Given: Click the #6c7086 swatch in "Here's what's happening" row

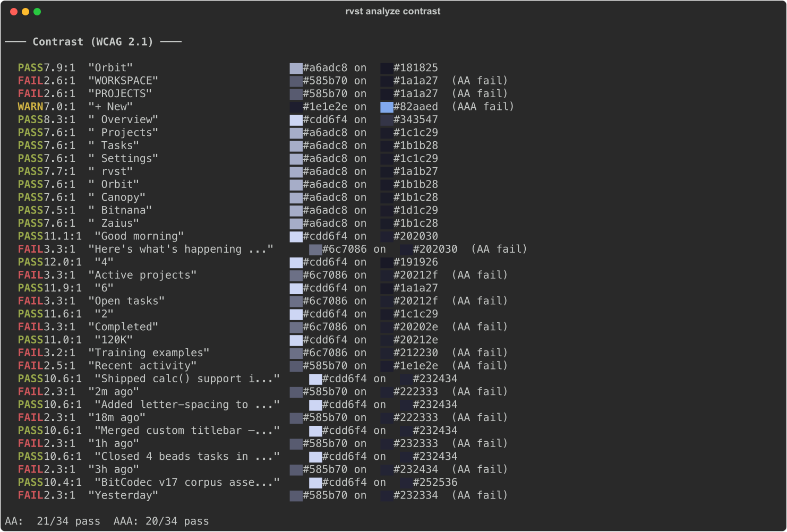Looking at the screenshot, I should pos(315,250).
